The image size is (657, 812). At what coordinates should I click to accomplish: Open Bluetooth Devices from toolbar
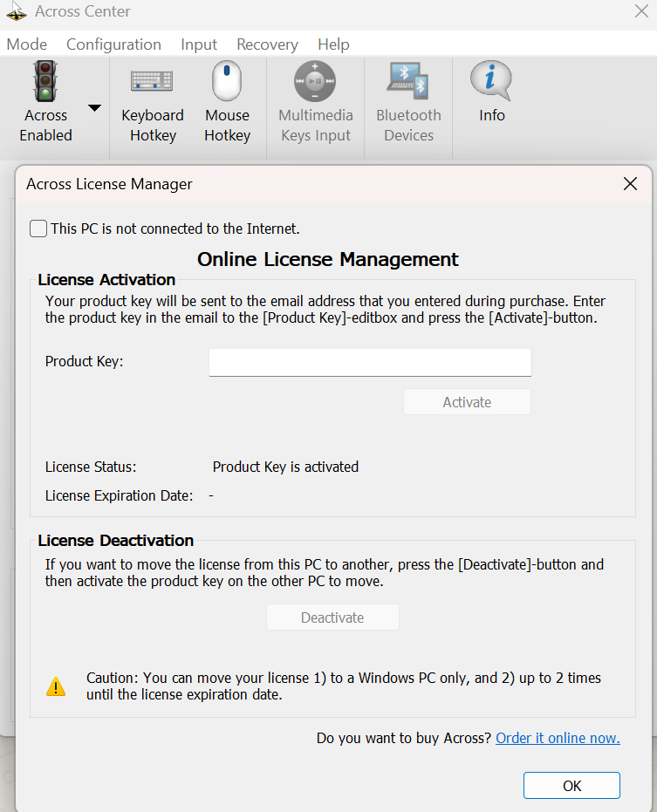coord(408,103)
